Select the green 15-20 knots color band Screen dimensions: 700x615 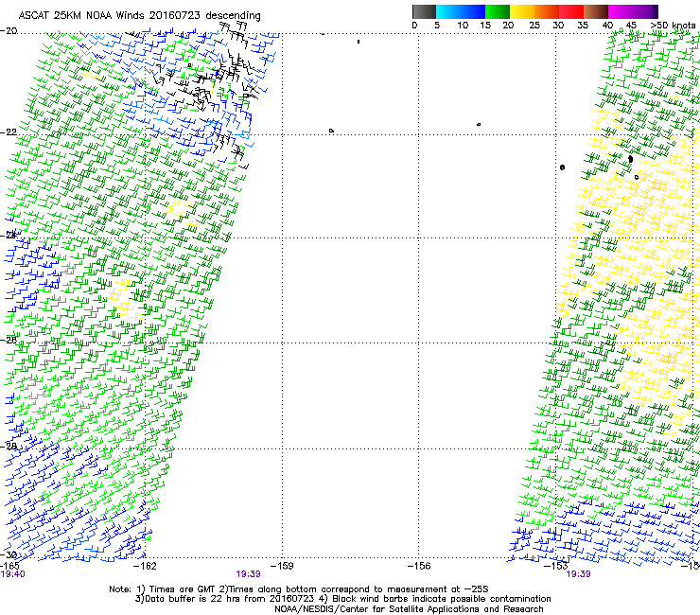[x=498, y=11]
